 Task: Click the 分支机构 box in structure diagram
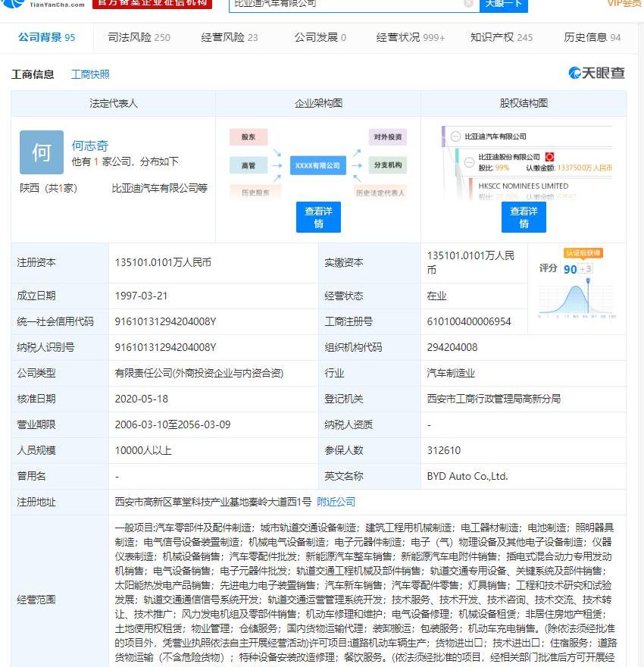(388, 165)
